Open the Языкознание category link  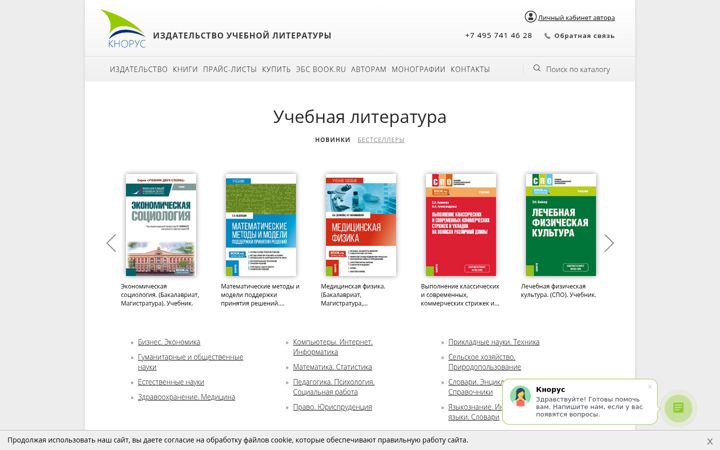click(475, 412)
